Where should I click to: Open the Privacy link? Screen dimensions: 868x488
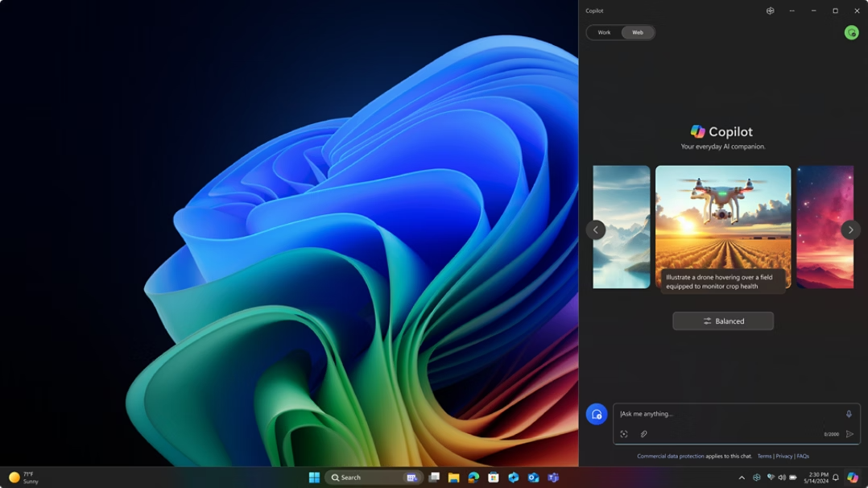coord(784,457)
